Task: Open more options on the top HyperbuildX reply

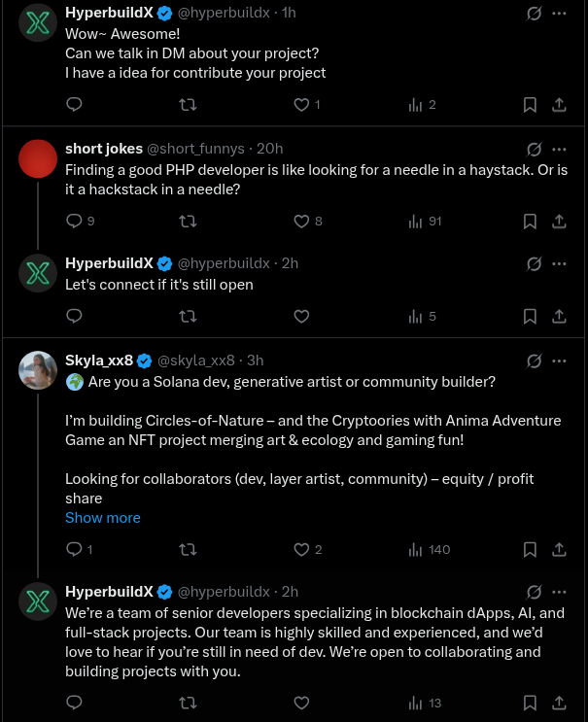Action: [560, 14]
